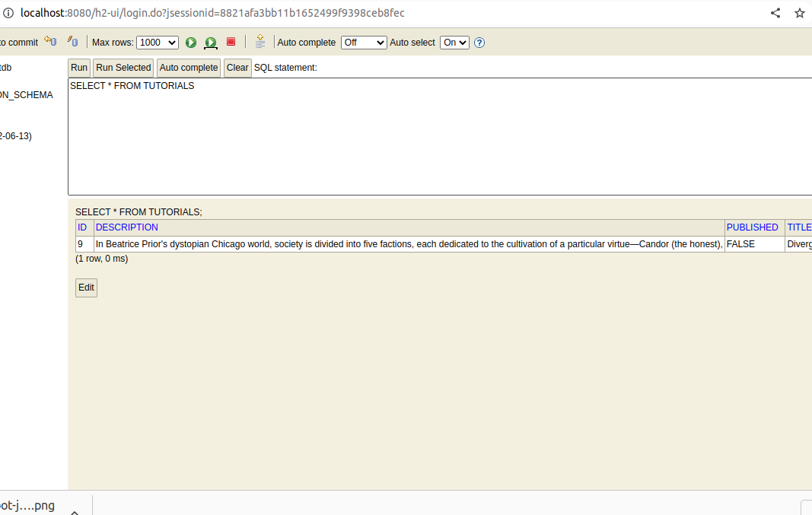Select the FALSE cell in PUBLISHED column
This screenshot has width=812, height=515.
(754, 243)
